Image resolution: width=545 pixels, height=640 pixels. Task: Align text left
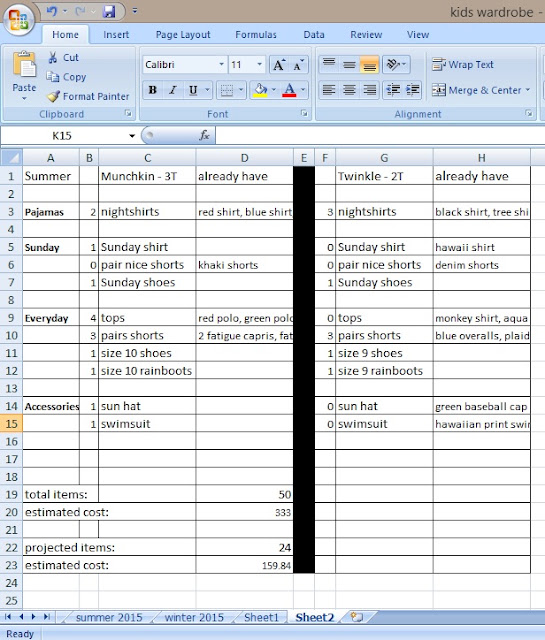click(329, 90)
